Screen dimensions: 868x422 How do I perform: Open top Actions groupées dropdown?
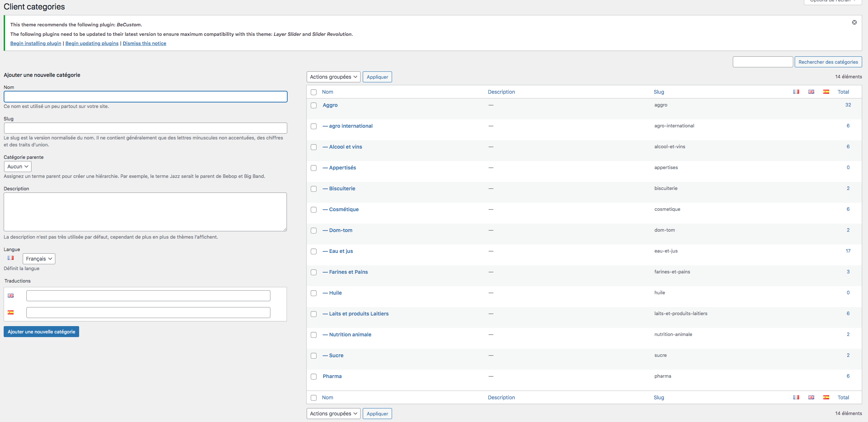point(333,77)
